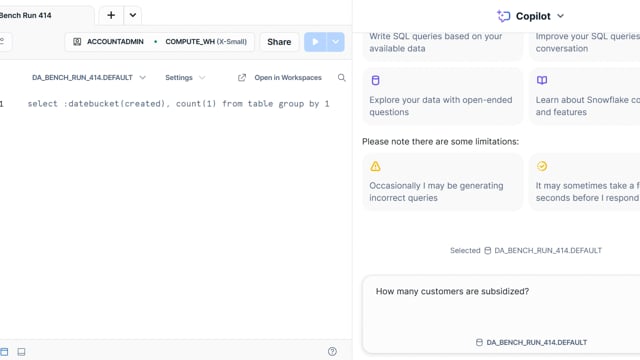Click the Copilot sparkle icon
The image size is (640, 360).
[x=504, y=16]
